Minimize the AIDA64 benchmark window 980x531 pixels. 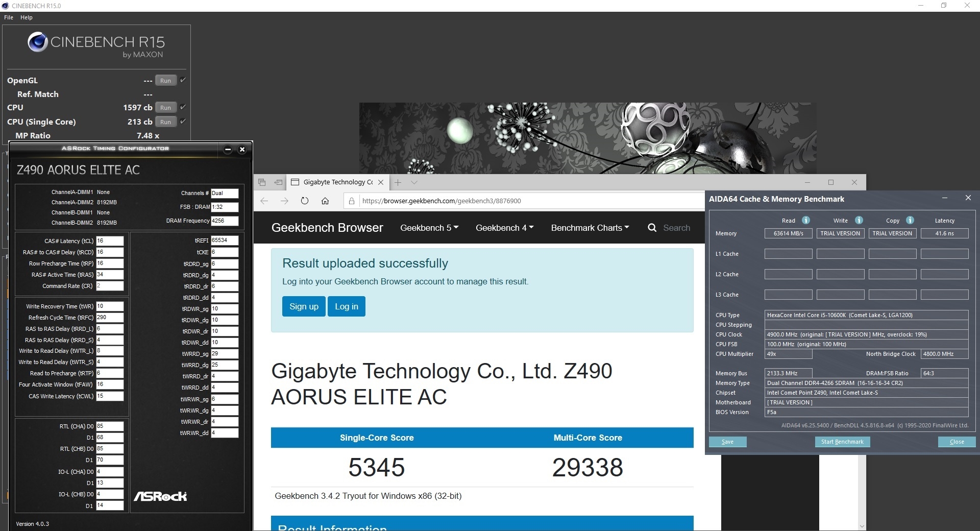tap(945, 198)
